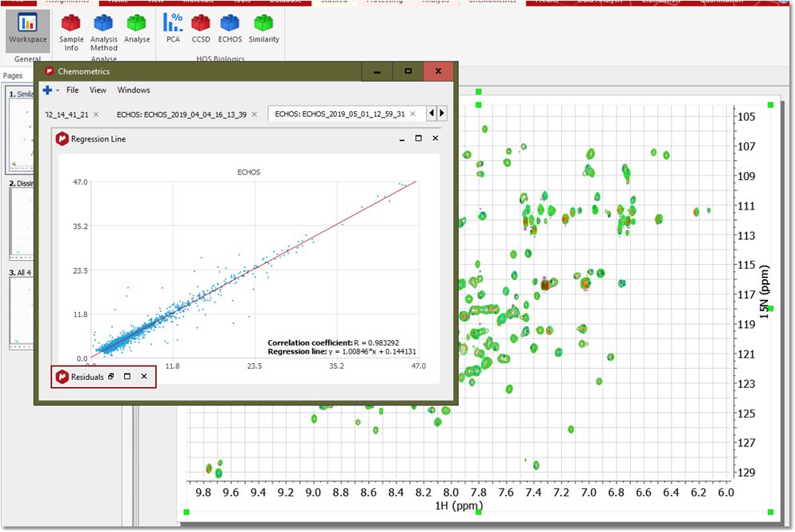
Task: Expand the dropdown arrow beside plus icon
Action: [x=58, y=90]
